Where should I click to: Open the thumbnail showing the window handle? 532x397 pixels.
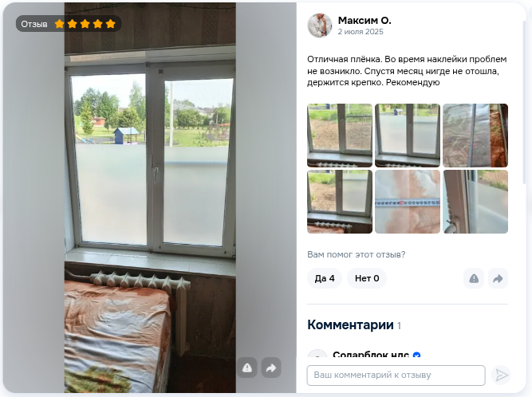(475, 202)
